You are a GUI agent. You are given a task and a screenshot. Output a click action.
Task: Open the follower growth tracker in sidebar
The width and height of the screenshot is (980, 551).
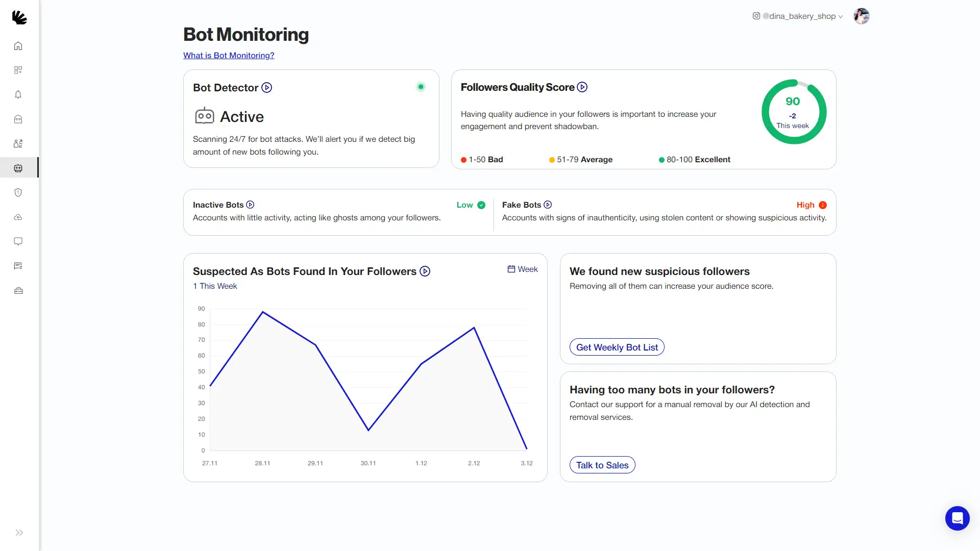(18, 143)
